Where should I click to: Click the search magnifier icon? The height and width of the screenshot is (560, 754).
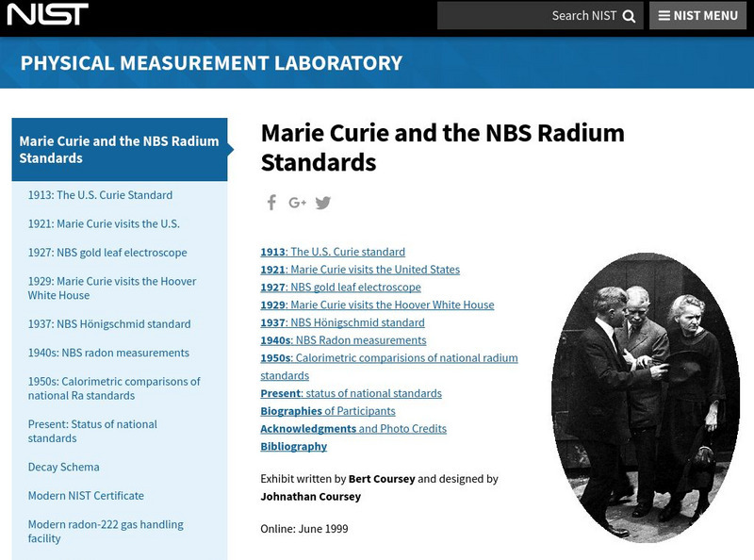(x=629, y=15)
